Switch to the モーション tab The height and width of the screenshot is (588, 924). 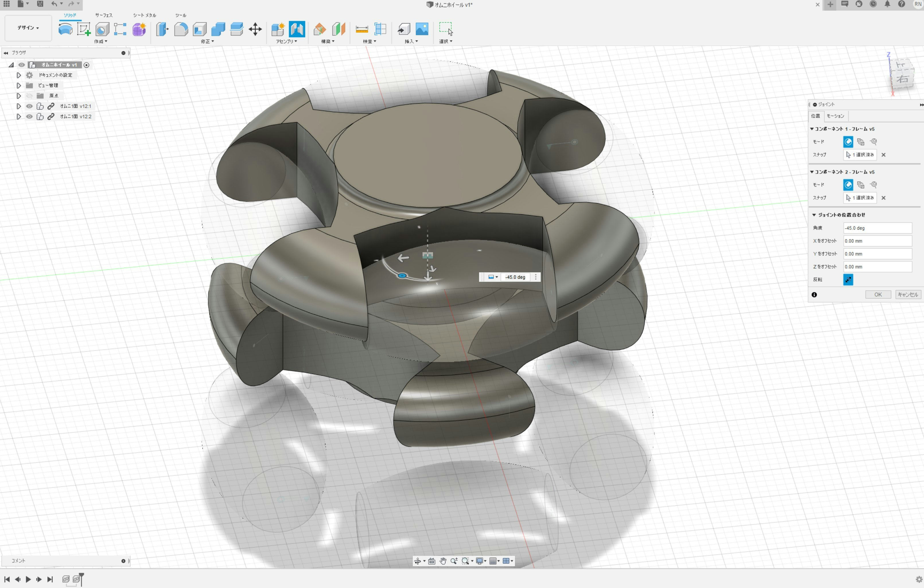835,116
